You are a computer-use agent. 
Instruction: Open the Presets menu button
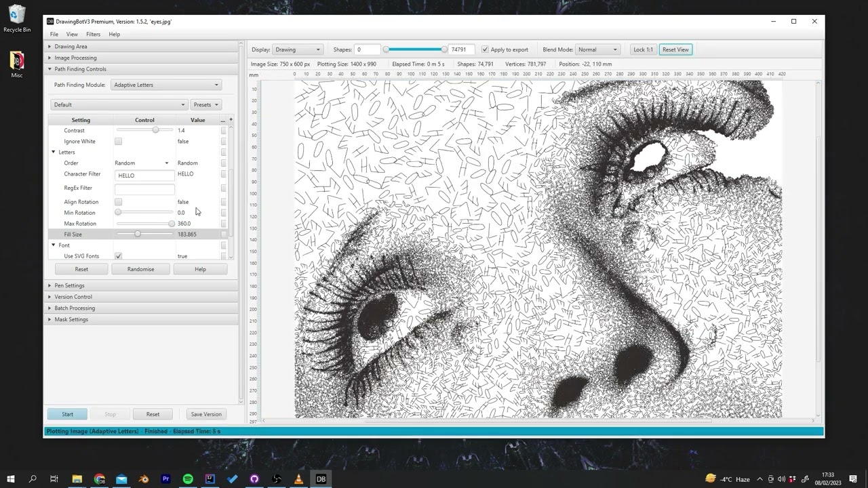[205, 105]
